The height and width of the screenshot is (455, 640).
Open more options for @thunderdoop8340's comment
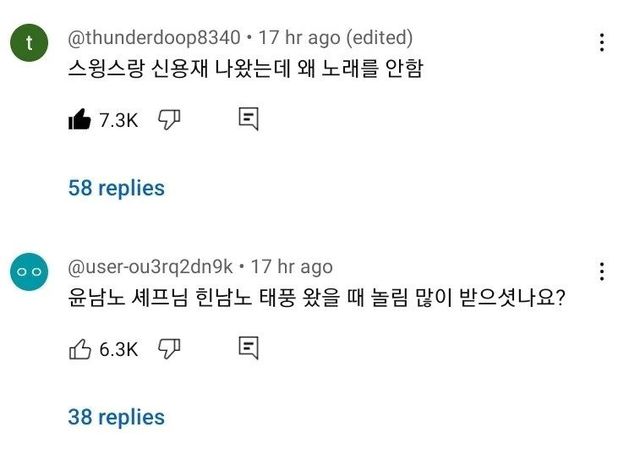[601, 43]
